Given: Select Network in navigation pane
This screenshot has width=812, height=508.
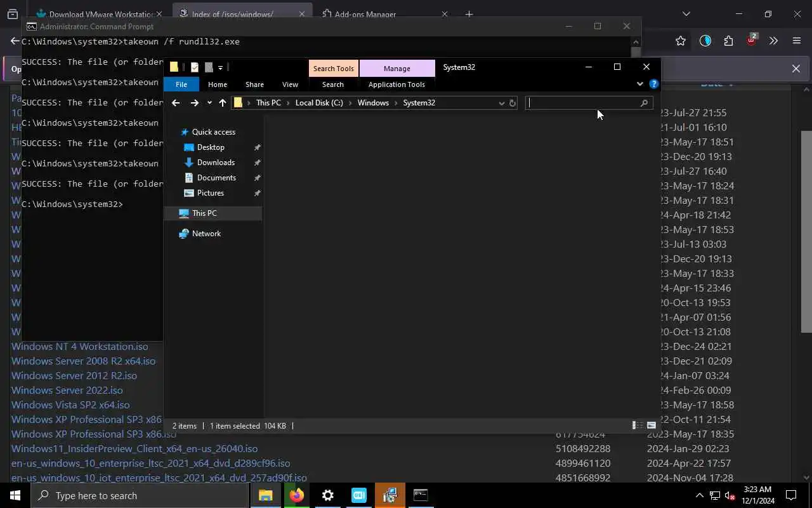Looking at the screenshot, I should tap(206, 234).
